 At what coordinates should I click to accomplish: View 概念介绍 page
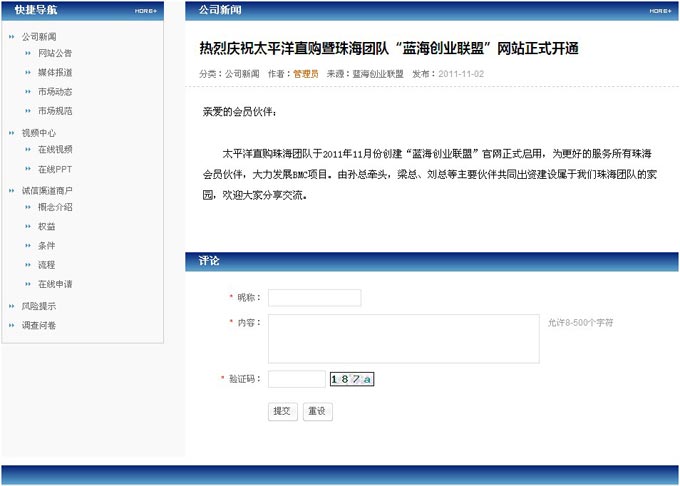[55, 207]
